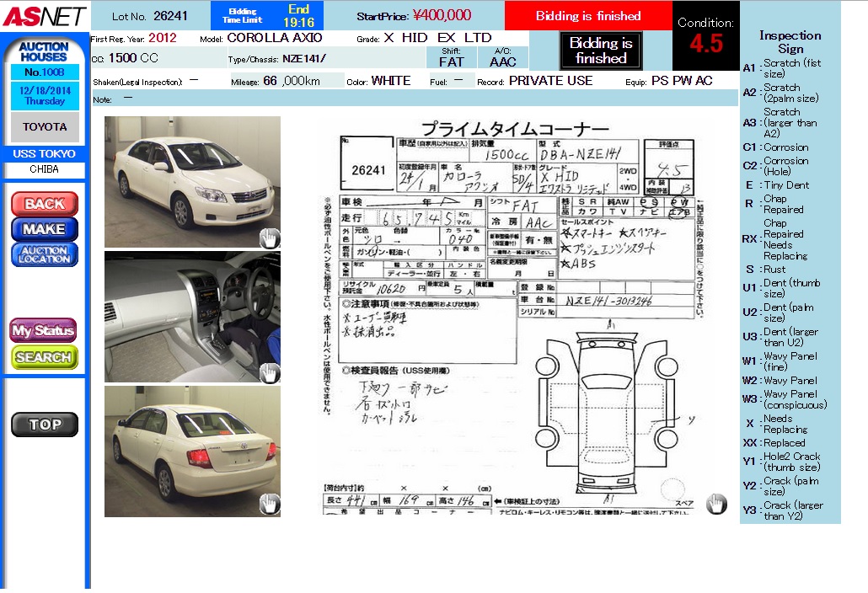Image resolution: width=868 pixels, height=593 pixels.
Task: Click hand zoom icon on interior photo
Action: tap(269, 372)
